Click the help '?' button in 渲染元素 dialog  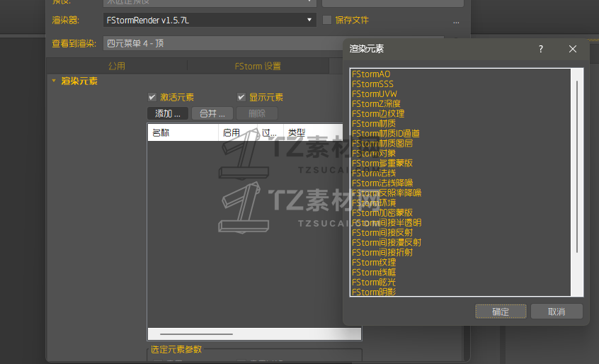(540, 49)
